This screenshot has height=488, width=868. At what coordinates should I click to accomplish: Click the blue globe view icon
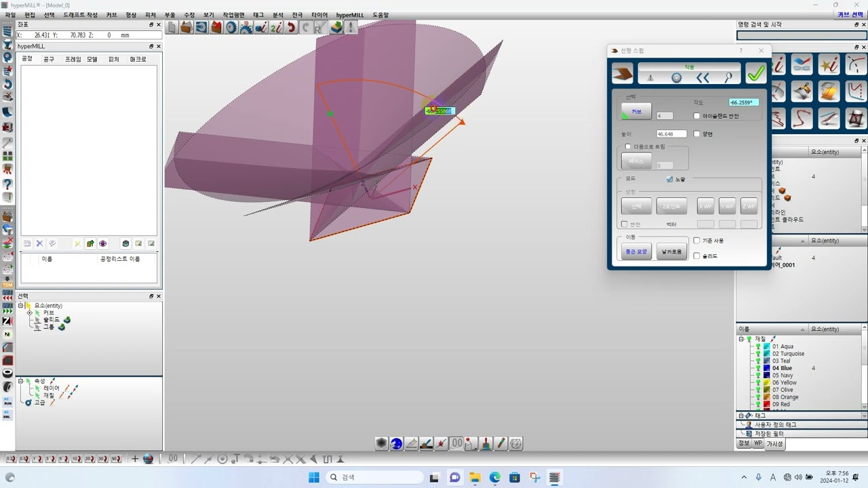pyautogui.click(x=397, y=444)
